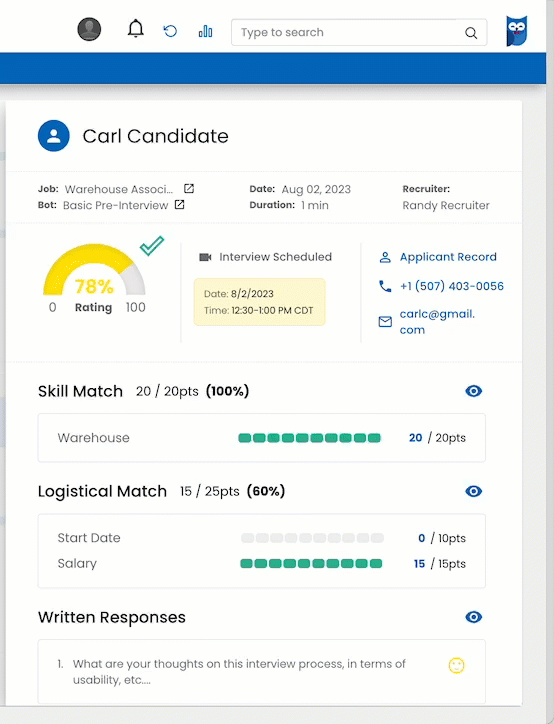Click the 78% rating gauge
This screenshot has height=724, width=554.
coord(94,270)
